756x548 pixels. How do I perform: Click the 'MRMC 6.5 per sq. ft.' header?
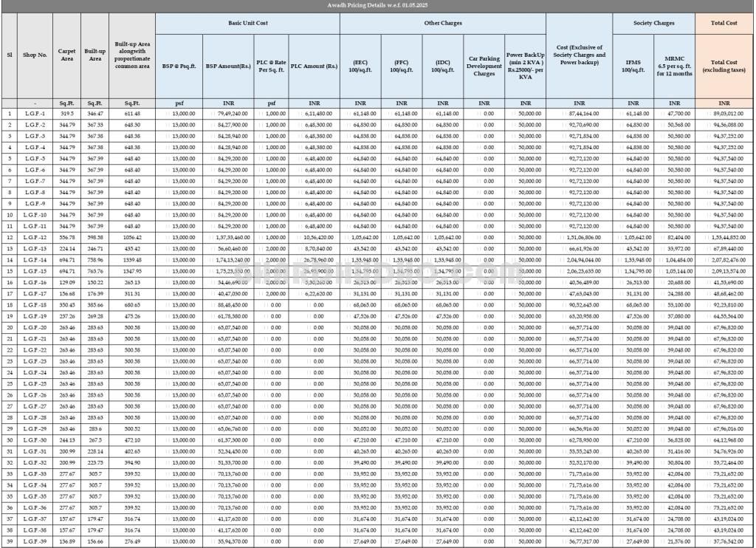point(675,66)
